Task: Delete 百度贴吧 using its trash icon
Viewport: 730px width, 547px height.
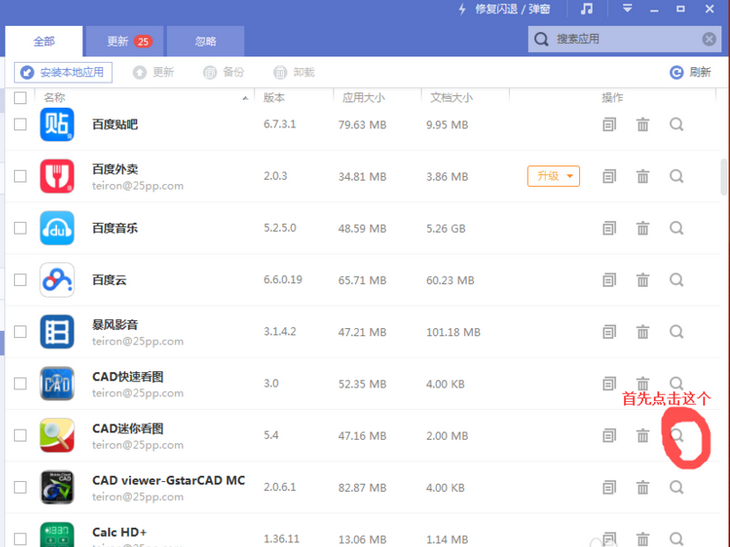Action: (x=642, y=124)
